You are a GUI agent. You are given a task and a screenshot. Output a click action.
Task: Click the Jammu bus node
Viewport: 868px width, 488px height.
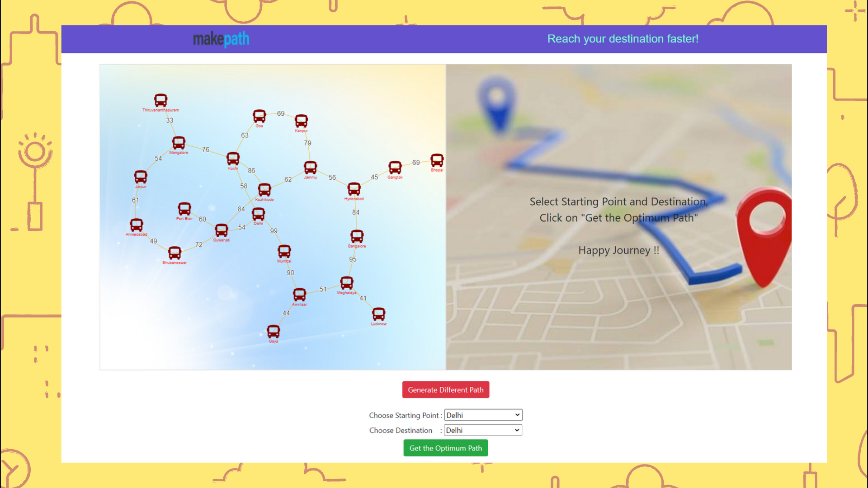coord(310,167)
